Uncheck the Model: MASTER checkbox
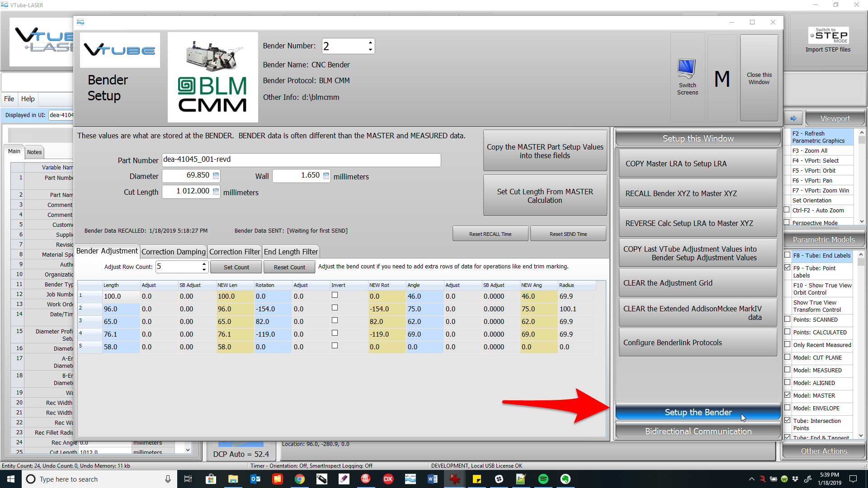This screenshot has height=488, width=868. point(788,395)
